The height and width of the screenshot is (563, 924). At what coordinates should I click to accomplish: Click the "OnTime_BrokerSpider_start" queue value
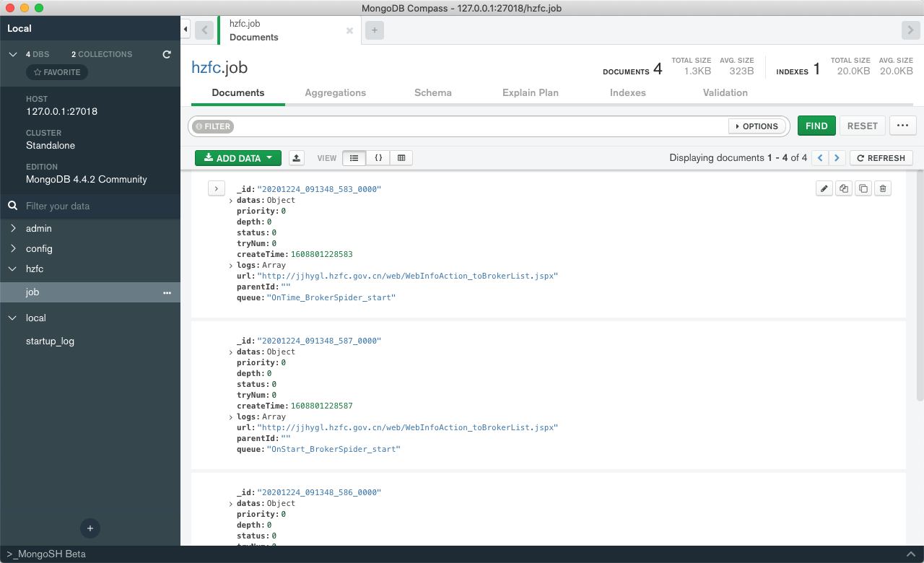[331, 297]
